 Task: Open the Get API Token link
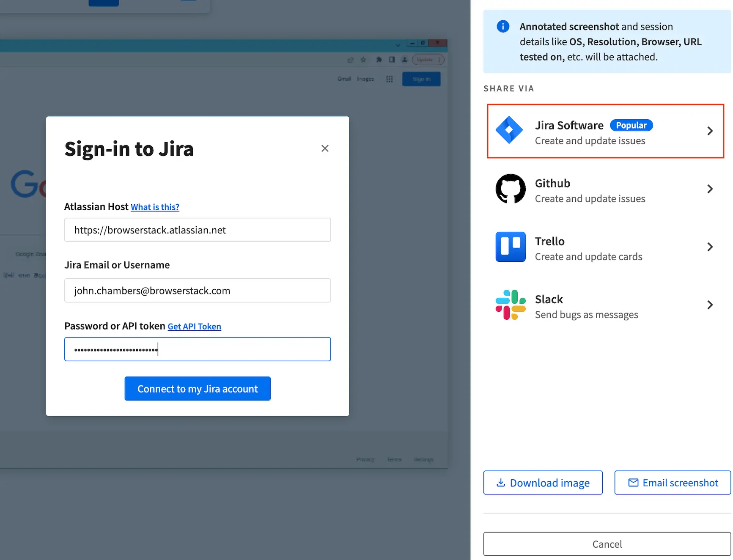[x=194, y=326]
